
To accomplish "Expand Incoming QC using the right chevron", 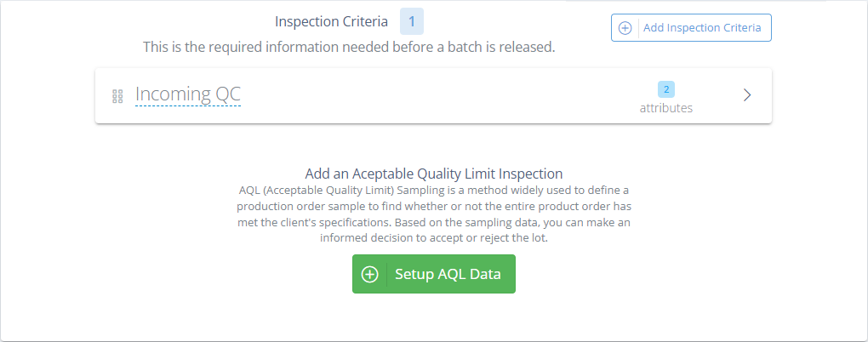I will click(747, 95).
